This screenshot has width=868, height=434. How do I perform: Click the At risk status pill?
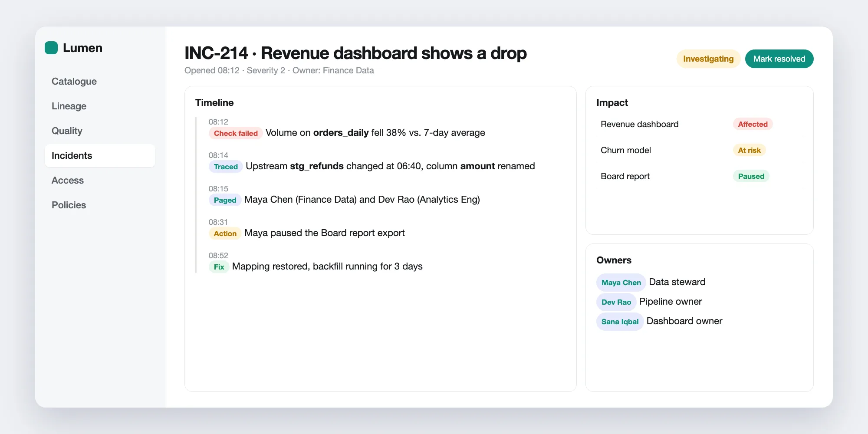[749, 150]
